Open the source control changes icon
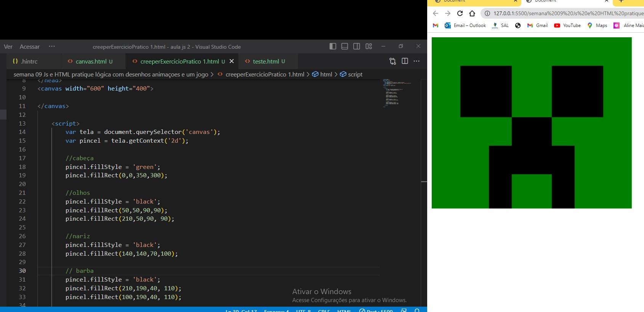Screen dimensions: 644x312 [392, 61]
